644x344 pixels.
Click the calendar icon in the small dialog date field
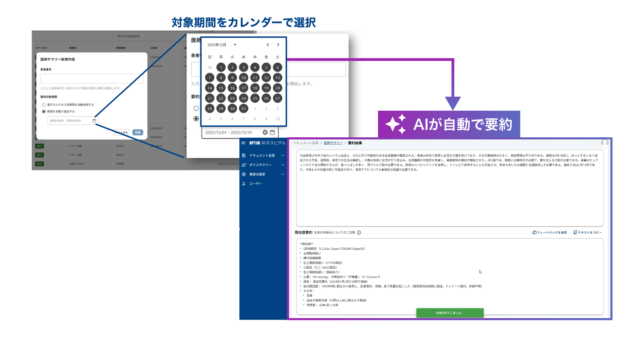coord(94,121)
